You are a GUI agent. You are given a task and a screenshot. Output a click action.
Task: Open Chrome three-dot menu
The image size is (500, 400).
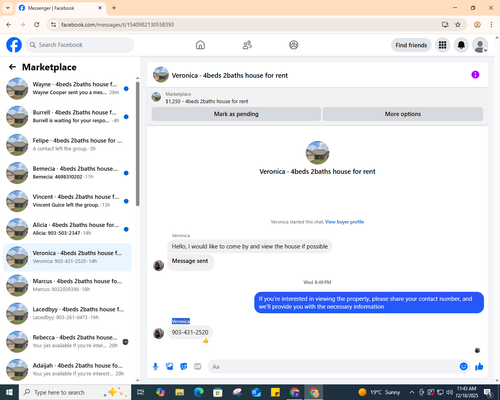[x=491, y=25]
